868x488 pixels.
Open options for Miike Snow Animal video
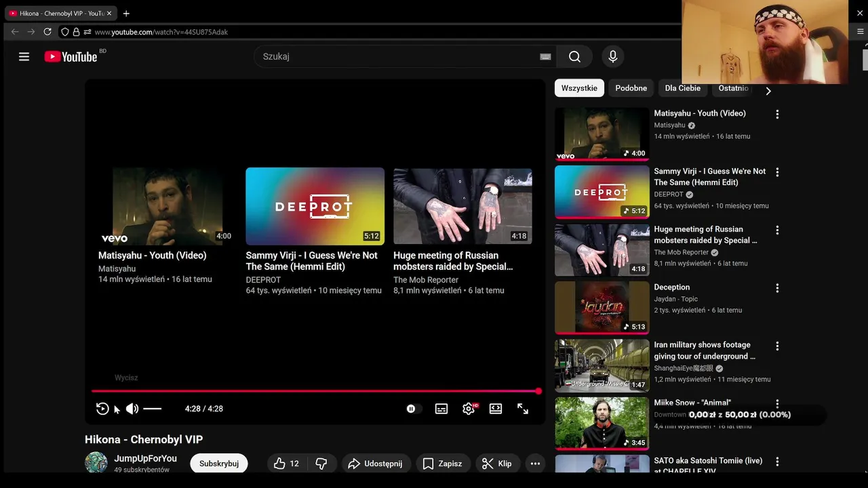coord(777,404)
